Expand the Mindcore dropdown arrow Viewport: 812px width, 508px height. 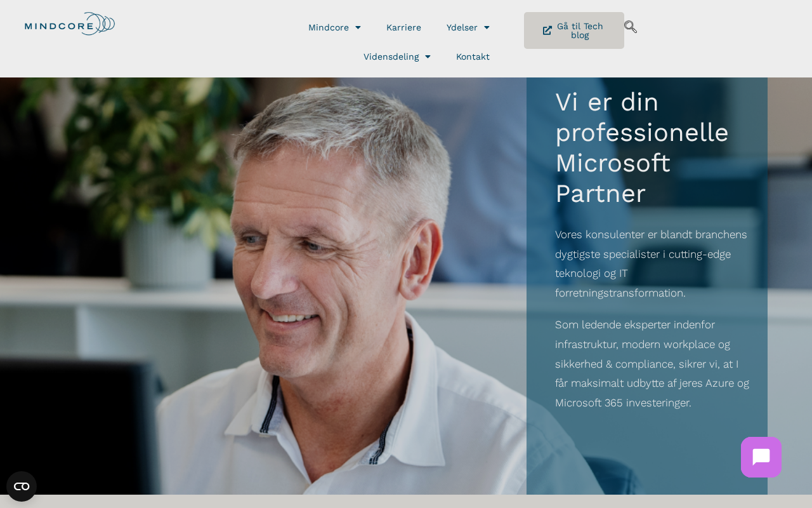click(358, 27)
